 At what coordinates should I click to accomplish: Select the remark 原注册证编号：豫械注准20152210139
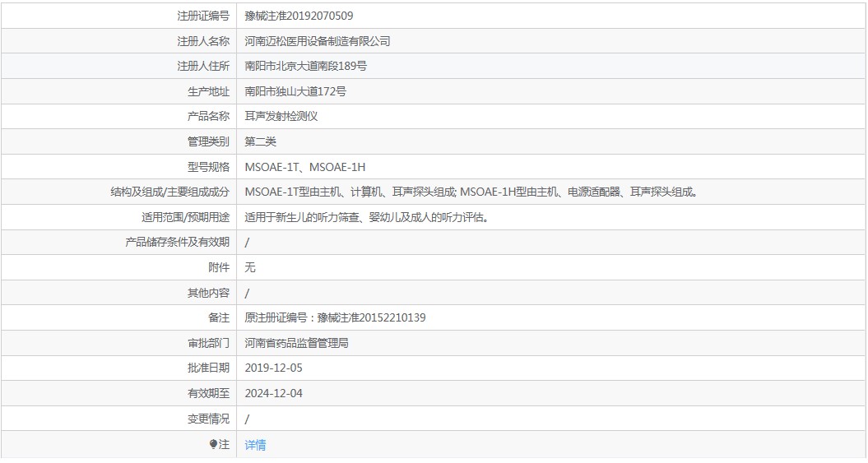pyautogui.click(x=336, y=318)
